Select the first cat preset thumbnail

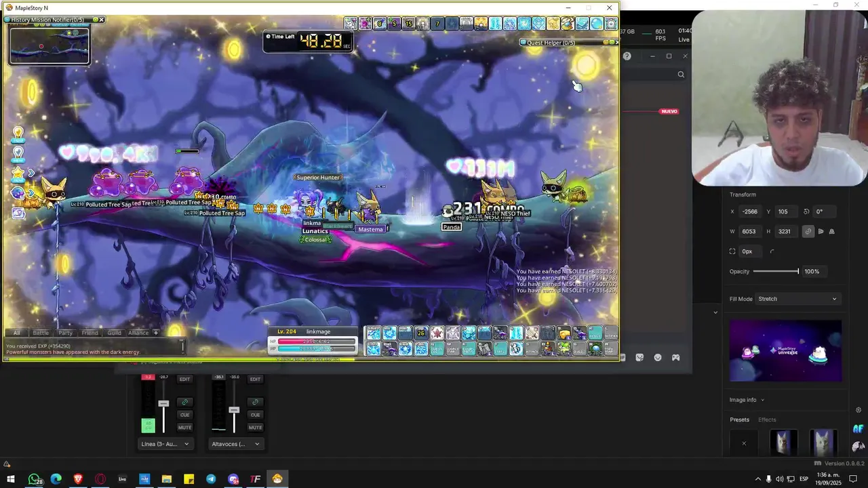pyautogui.click(x=783, y=443)
